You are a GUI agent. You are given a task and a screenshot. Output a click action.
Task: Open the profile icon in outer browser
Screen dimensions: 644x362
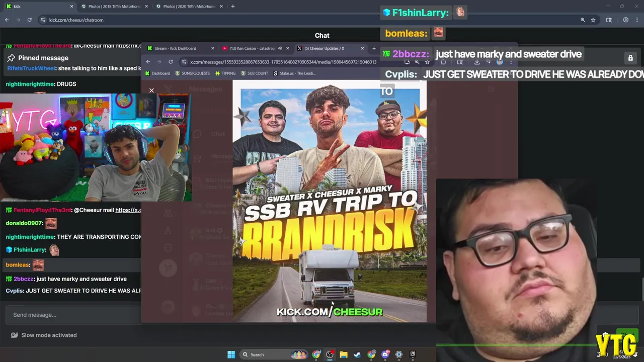click(x=625, y=20)
